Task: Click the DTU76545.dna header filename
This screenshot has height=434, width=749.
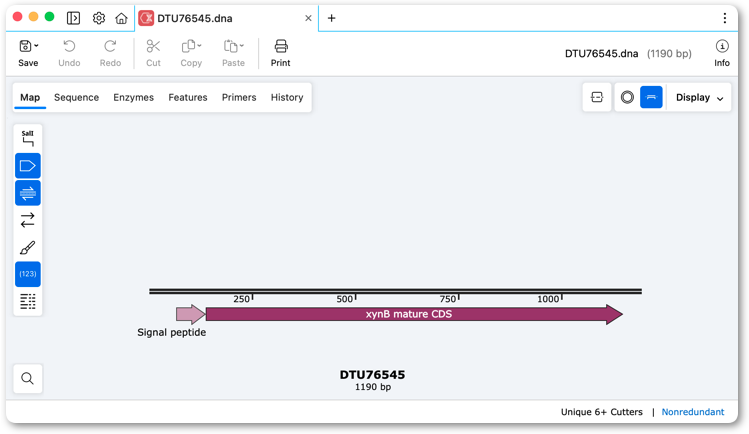Action: tap(601, 53)
